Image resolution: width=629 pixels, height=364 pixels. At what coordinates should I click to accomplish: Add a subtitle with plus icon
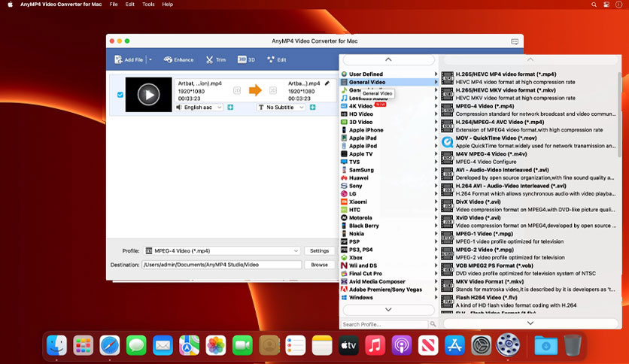(x=312, y=108)
